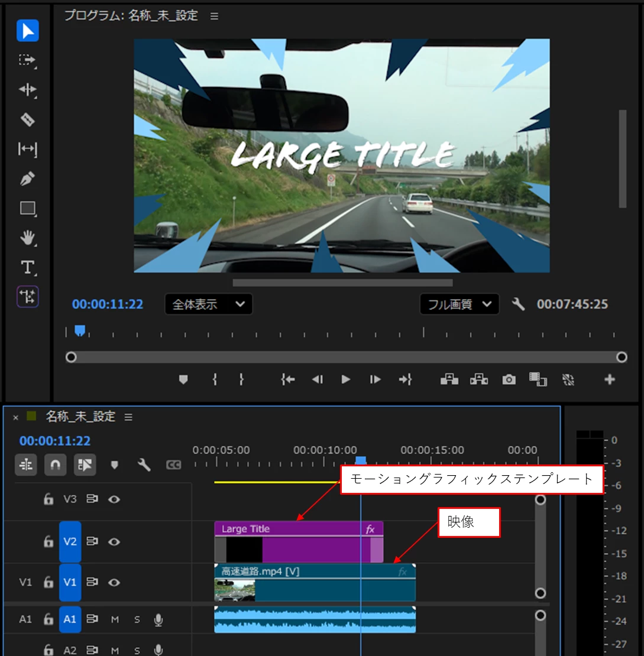Open the 名称_未_設定 sequence panel menu
Screen dimensions: 644x656
[128, 417]
